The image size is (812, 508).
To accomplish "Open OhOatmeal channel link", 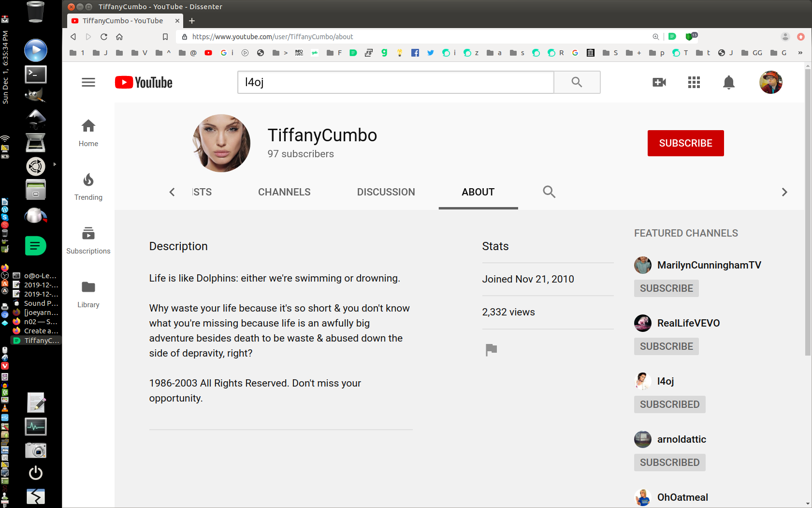I will [x=682, y=497].
